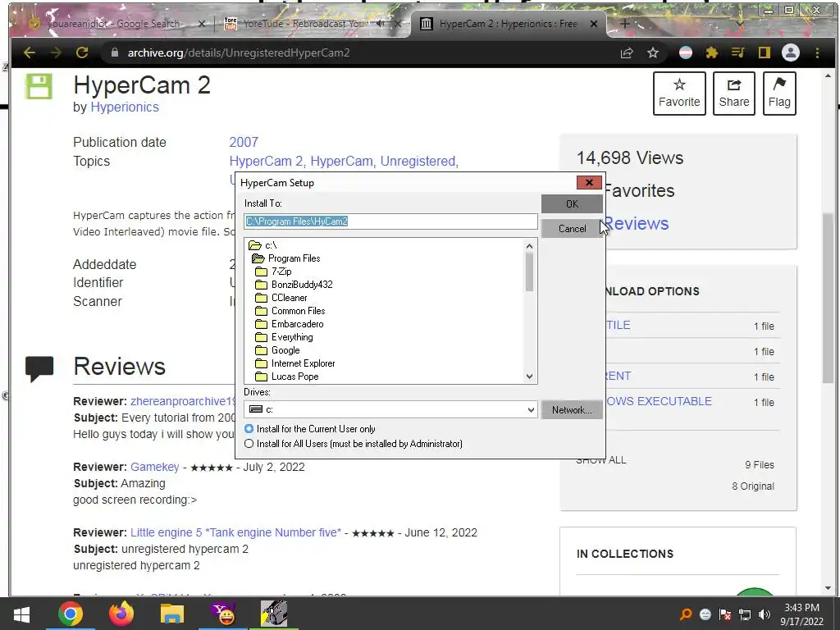Open Windows Start menu
The width and height of the screenshot is (840, 630).
21,614
